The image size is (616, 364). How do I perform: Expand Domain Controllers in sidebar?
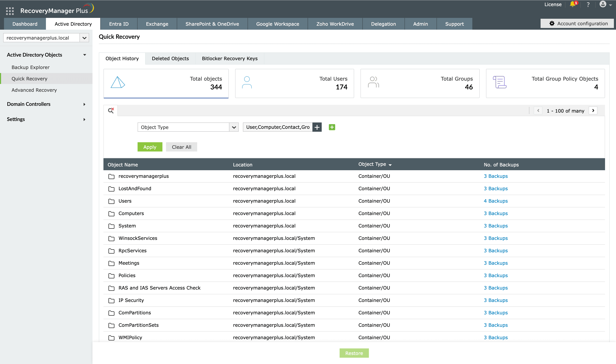point(84,104)
